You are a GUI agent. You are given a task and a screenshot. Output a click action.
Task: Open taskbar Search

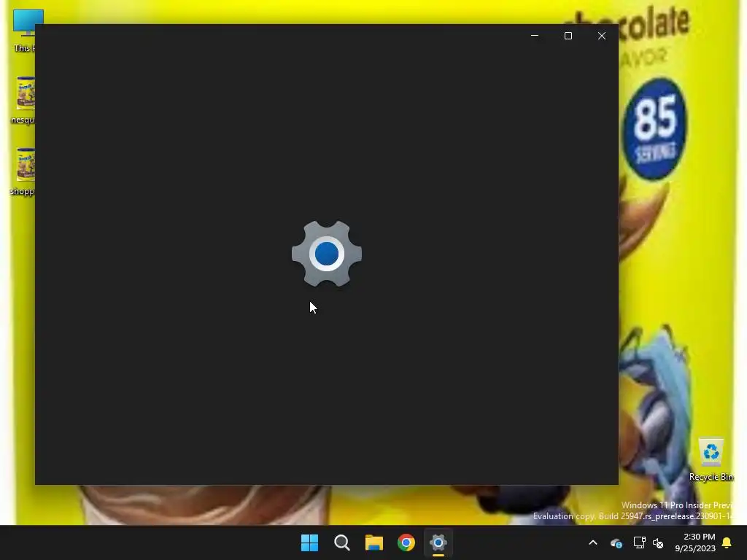(x=342, y=542)
